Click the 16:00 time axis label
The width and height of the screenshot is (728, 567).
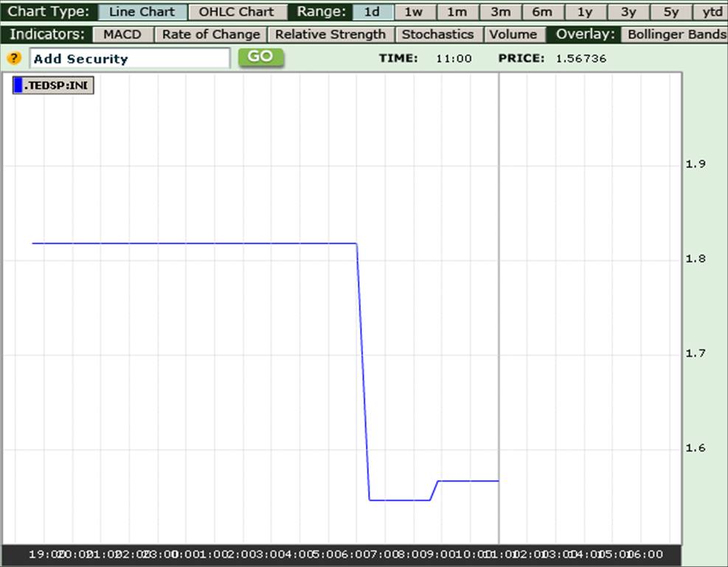pos(645,554)
